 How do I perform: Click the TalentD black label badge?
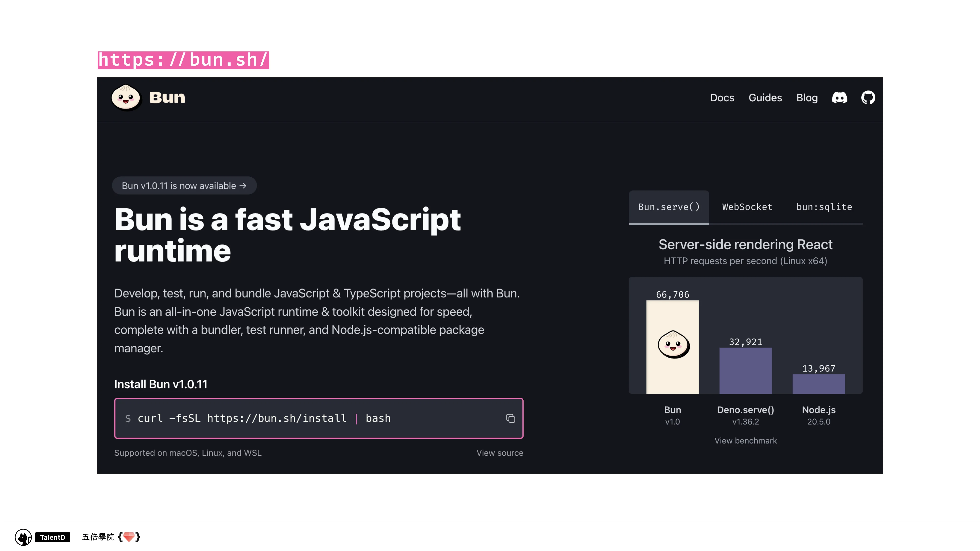coord(52,537)
